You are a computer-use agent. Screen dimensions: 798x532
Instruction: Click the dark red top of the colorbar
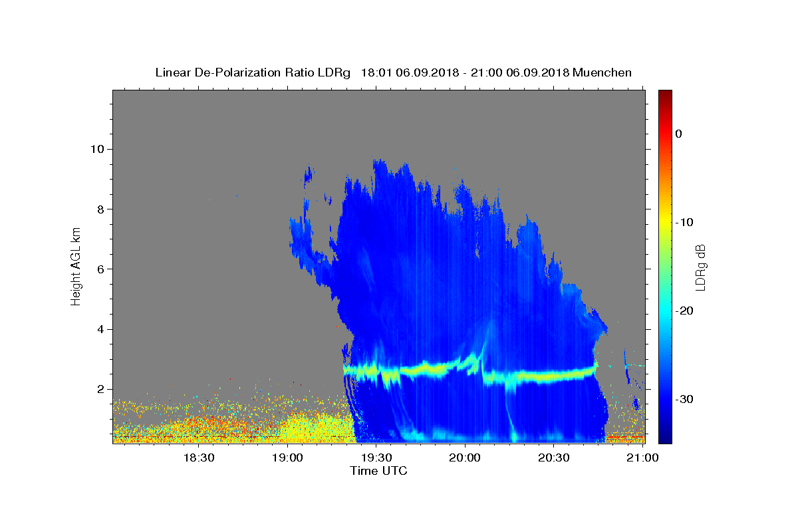[665, 94]
